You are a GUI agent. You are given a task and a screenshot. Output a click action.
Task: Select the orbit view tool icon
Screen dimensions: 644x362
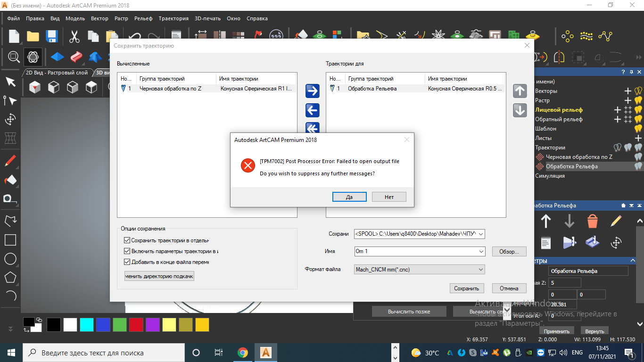pos(33,57)
